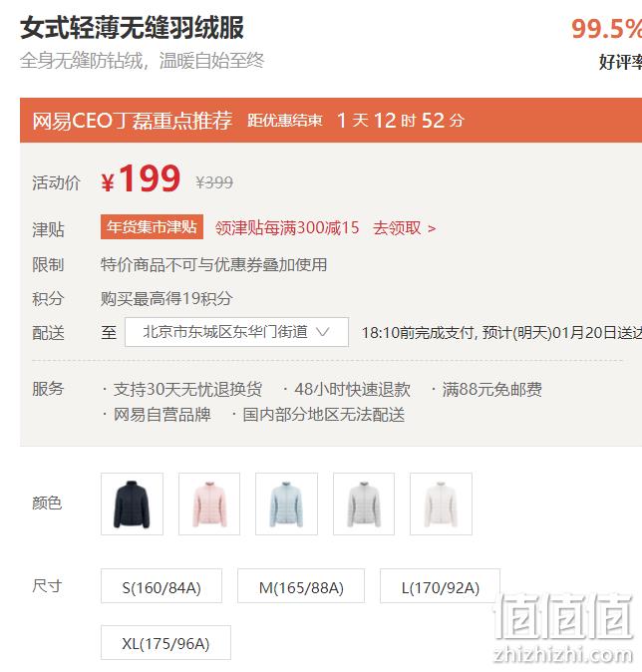Click 去领取 subsidy link
The height and width of the screenshot is (672, 642).
(404, 228)
